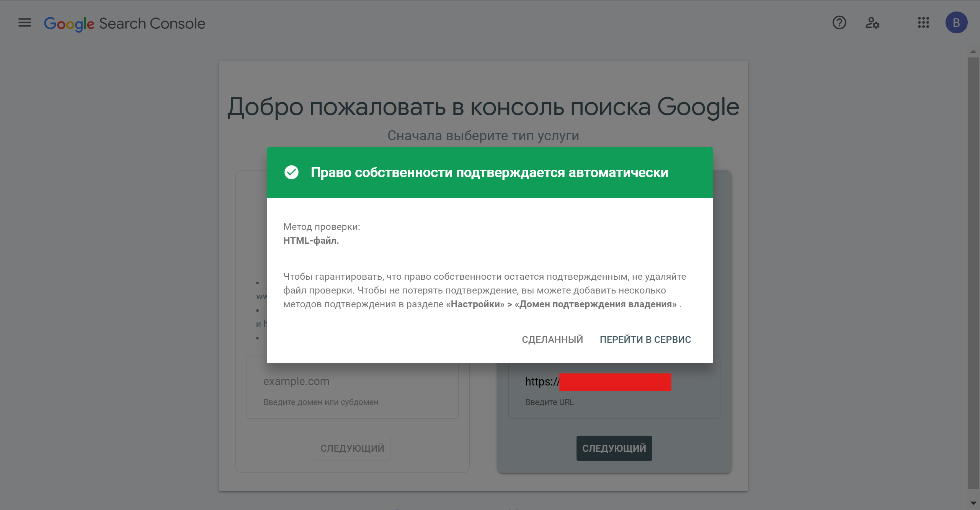Screen dimensions: 980x510
Task: Open the Help question mark icon
Action: pos(839,23)
